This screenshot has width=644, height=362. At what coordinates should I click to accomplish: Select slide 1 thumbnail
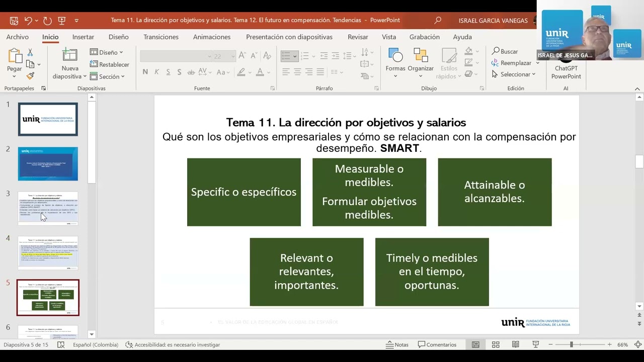(48, 119)
